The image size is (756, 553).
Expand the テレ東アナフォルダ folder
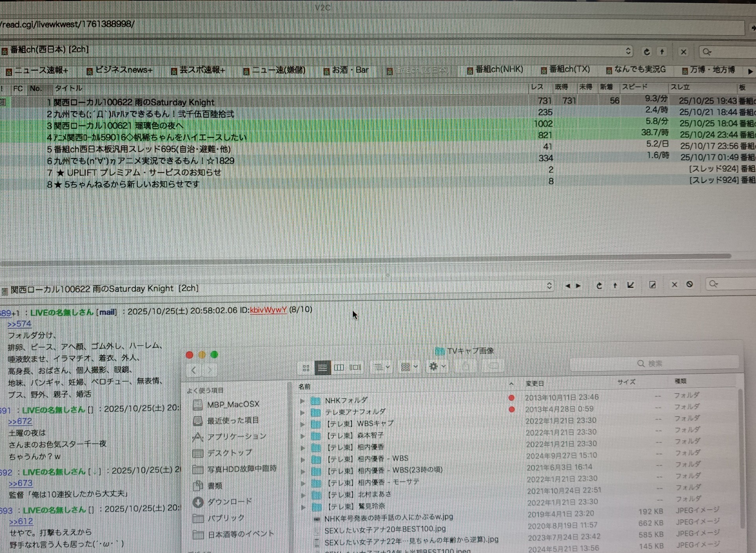302,412
